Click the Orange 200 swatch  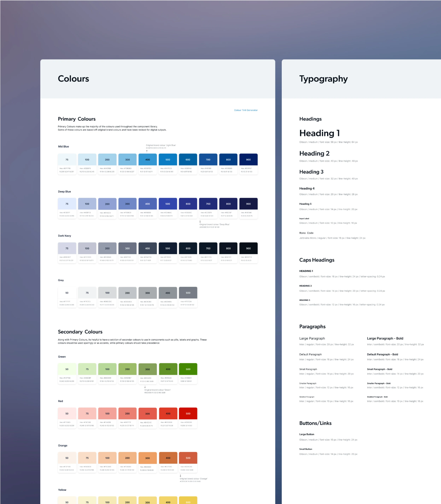[x=127, y=462]
